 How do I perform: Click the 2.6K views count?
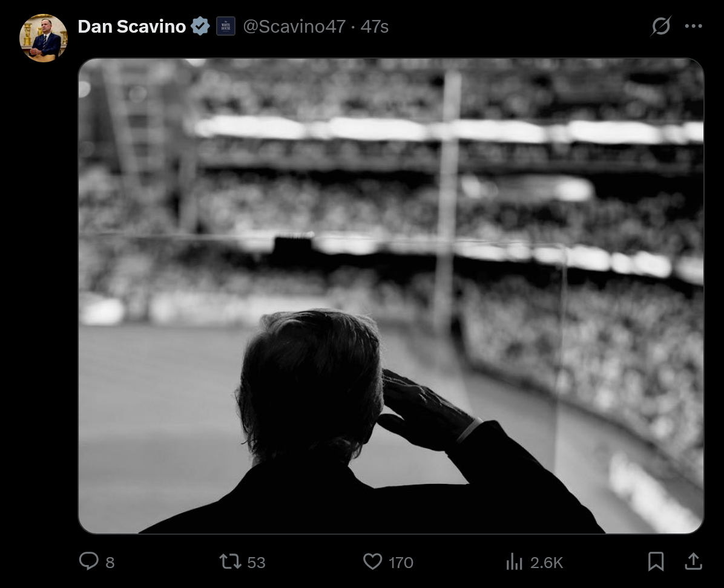coord(547,563)
